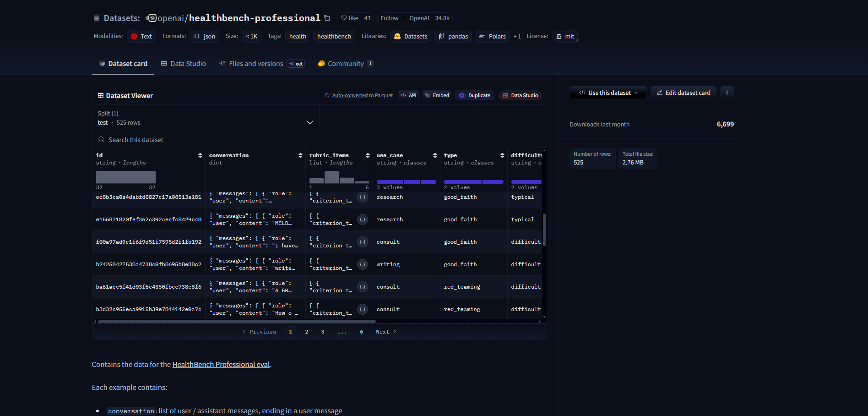Expand the Use this dataset dropdown
This screenshot has width=868, height=416.
coord(608,93)
